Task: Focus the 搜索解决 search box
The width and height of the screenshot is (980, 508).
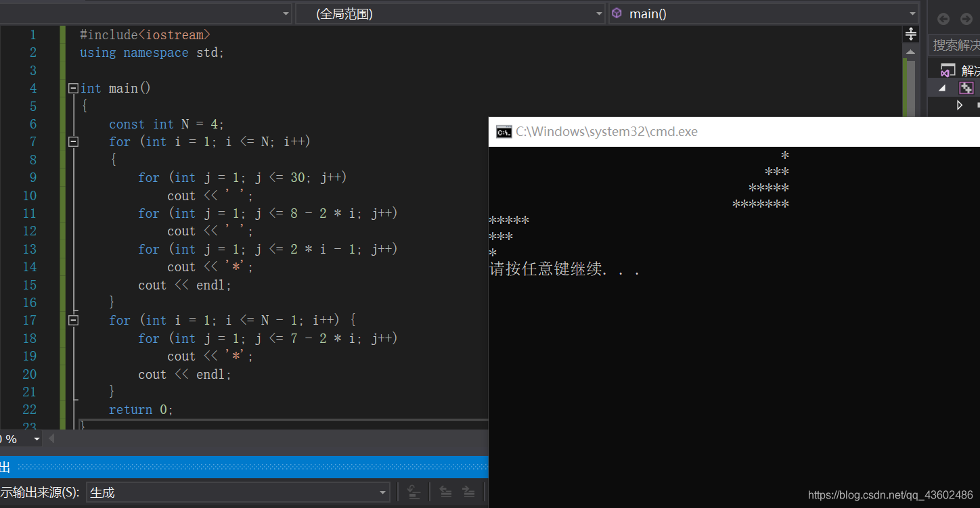Action: [x=954, y=45]
